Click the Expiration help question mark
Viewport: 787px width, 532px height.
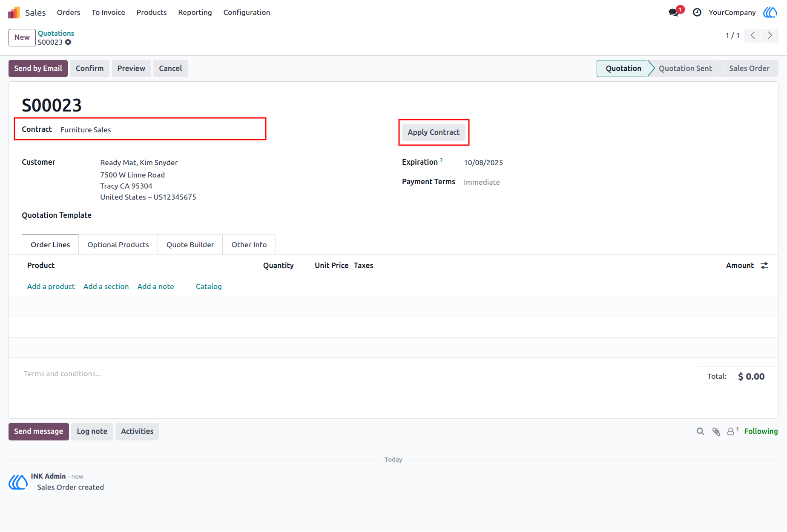coord(441,160)
